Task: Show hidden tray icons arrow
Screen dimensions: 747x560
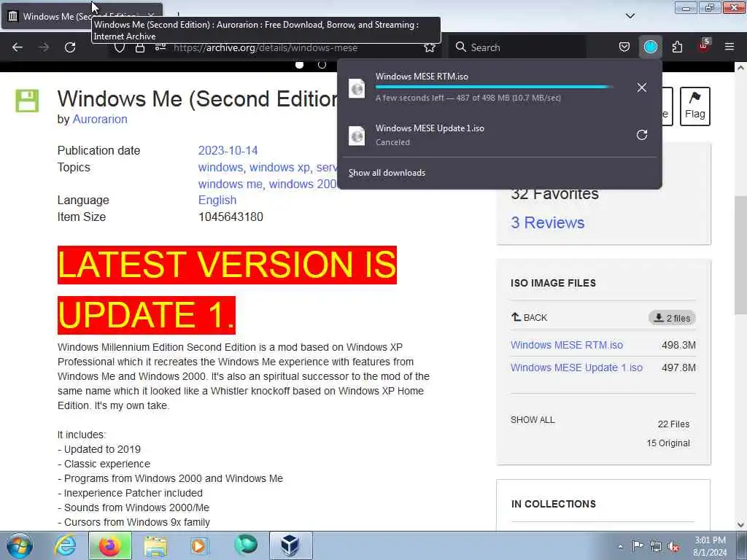Action: [x=620, y=546]
